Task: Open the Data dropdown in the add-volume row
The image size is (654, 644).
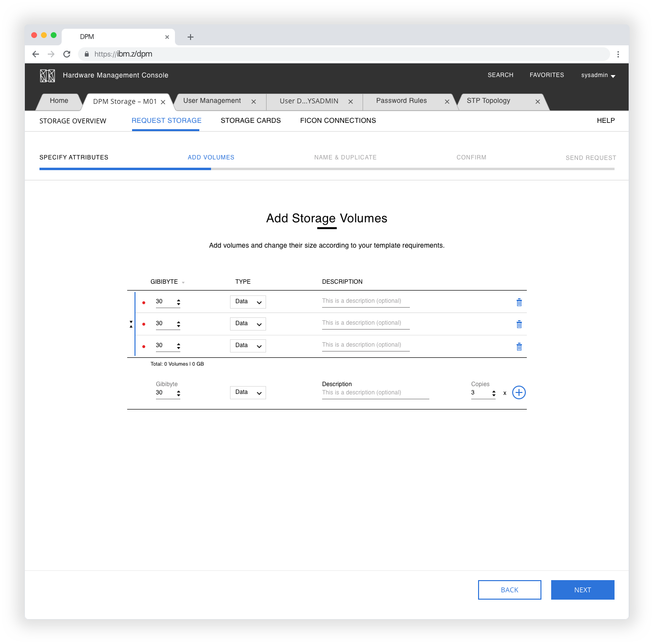Action: click(248, 392)
